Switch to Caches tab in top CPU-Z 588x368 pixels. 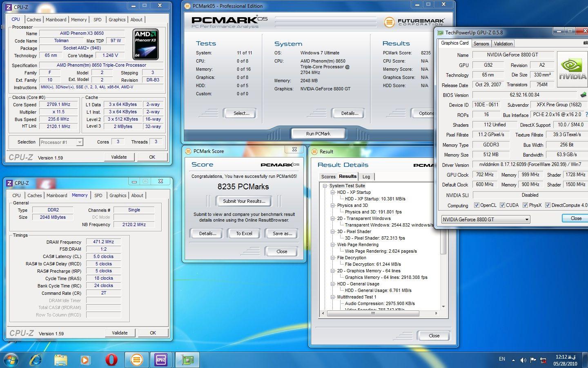coord(34,20)
